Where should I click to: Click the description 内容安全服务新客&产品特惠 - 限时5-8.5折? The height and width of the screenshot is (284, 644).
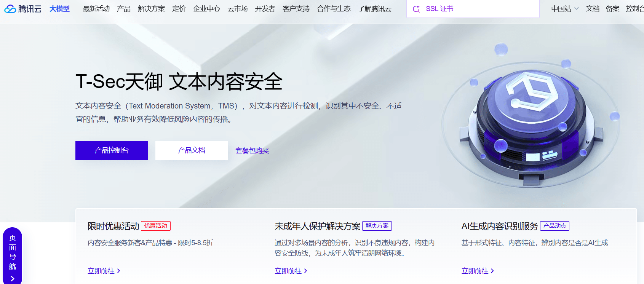tap(150, 243)
